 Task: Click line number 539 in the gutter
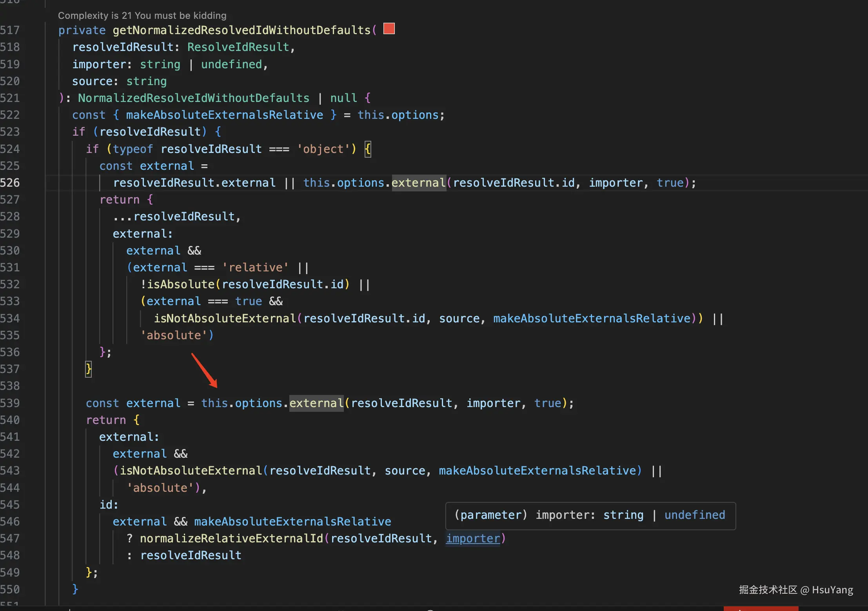pyautogui.click(x=10, y=403)
